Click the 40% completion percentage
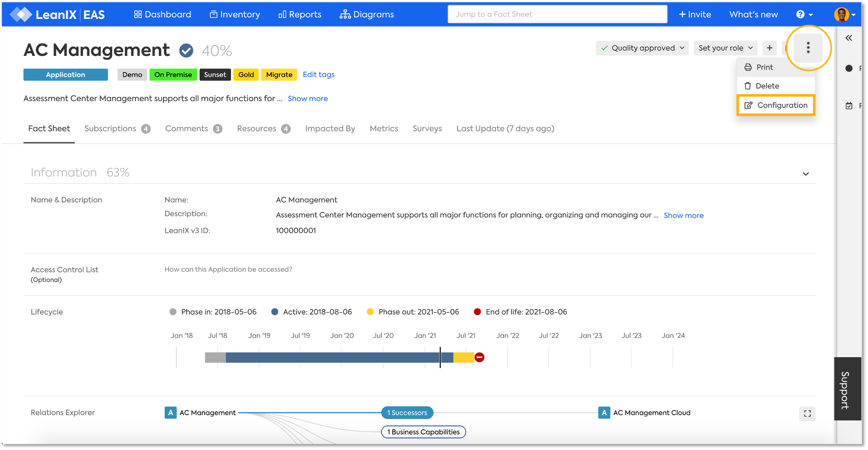Screen dimensions: 868x450 tap(217, 51)
